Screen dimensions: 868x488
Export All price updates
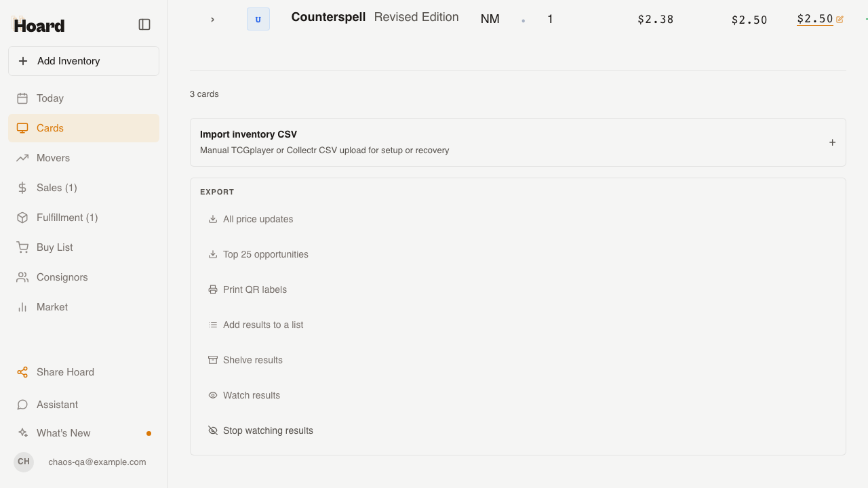250,219
